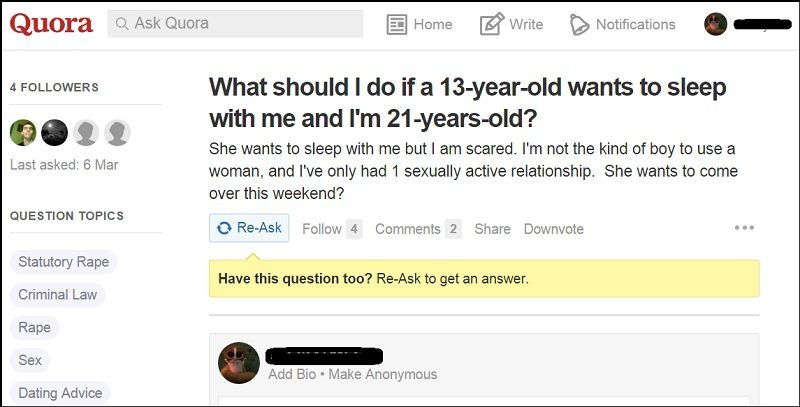Click the Quora logo

pyautogui.click(x=51, y=23)
